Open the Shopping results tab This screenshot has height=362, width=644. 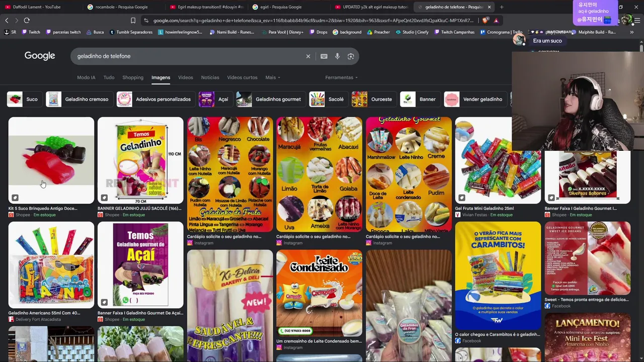coord(133,77)
